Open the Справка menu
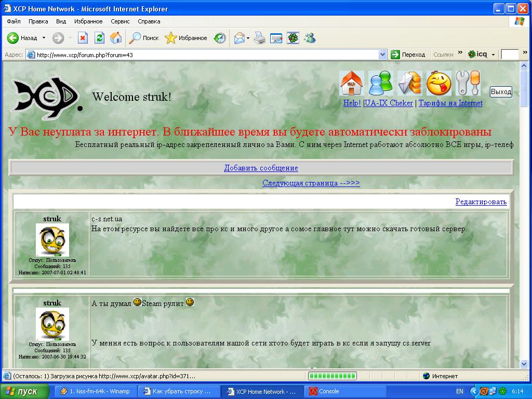The width and height of the screenshot is (532, 399). point(149,21)
